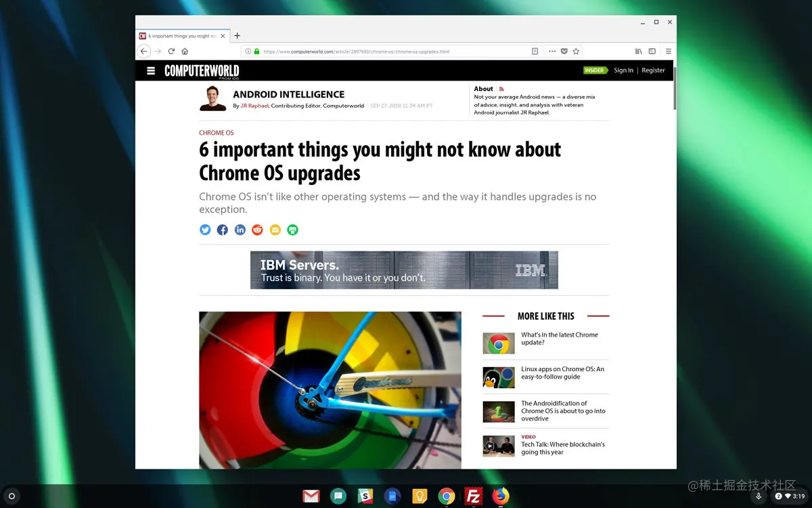Open the page actions three-dot menu
Screen dimensions: 812x508
pyautogui.click(x=552, y=51)
